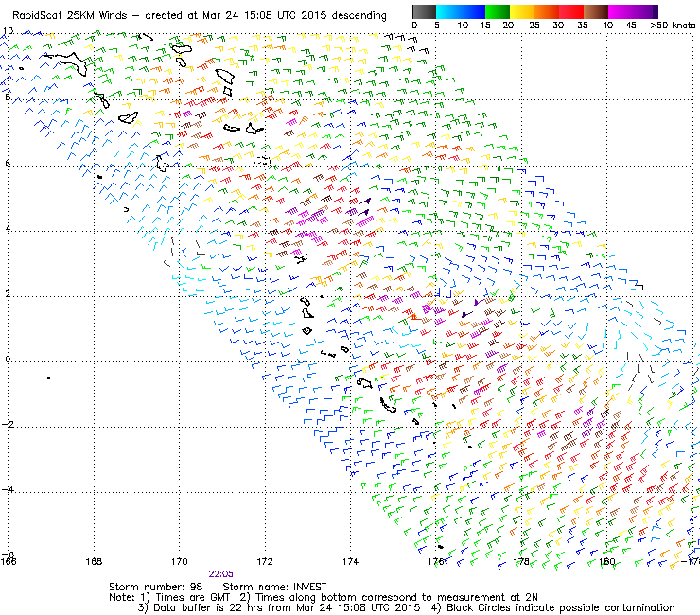The height and width of the screenshot is (615, 700).
Task: Click the purple 22:05 time label
Action: 220,574
